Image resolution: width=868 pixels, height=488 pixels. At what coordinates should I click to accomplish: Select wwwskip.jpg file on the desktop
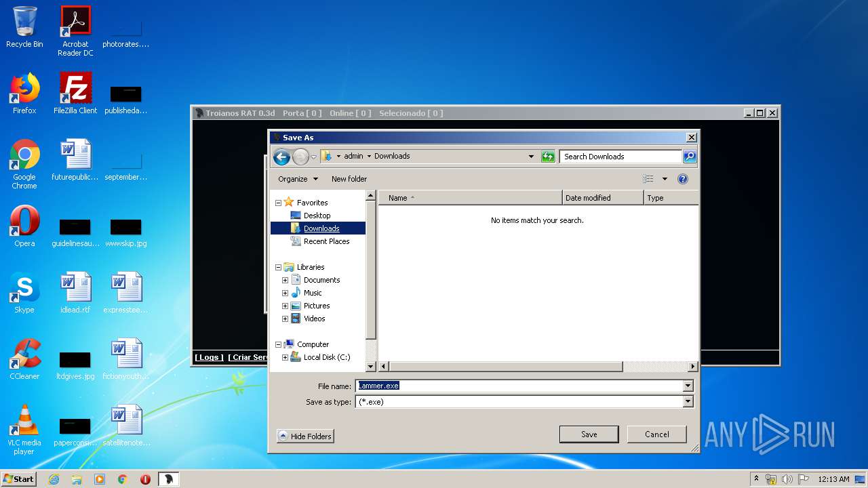pos(126,232)
